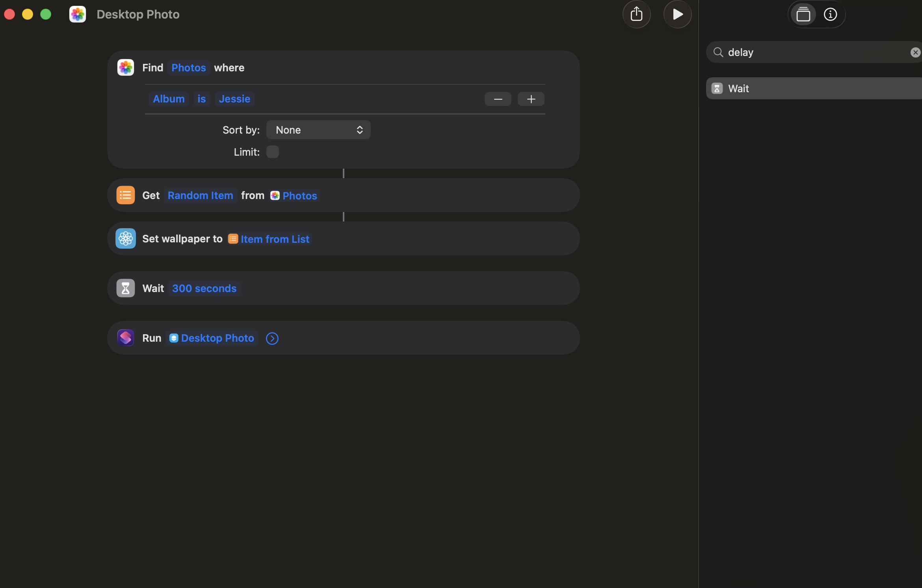Click the hourglass icon on Wait action
This screenshot has height=588, width=922.
(126, 288)
